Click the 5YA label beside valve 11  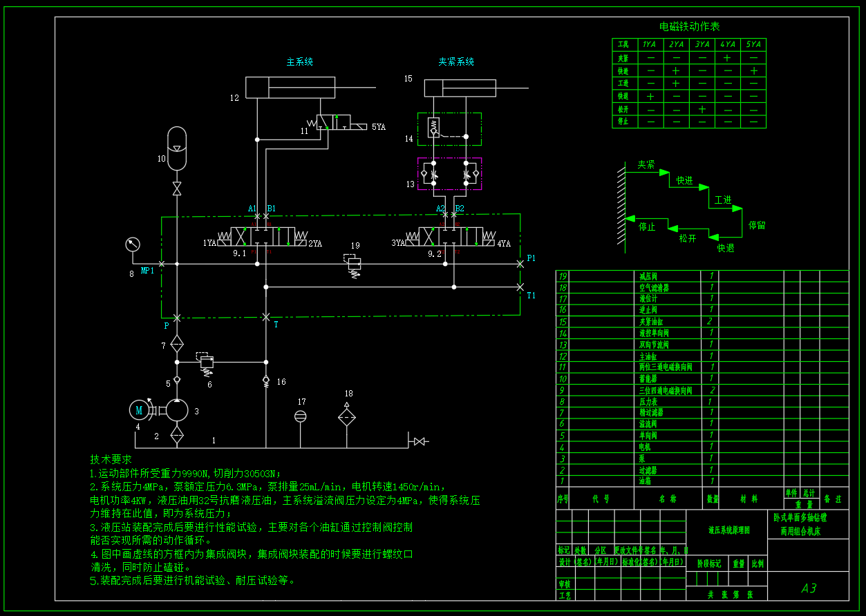pos(379,127)
